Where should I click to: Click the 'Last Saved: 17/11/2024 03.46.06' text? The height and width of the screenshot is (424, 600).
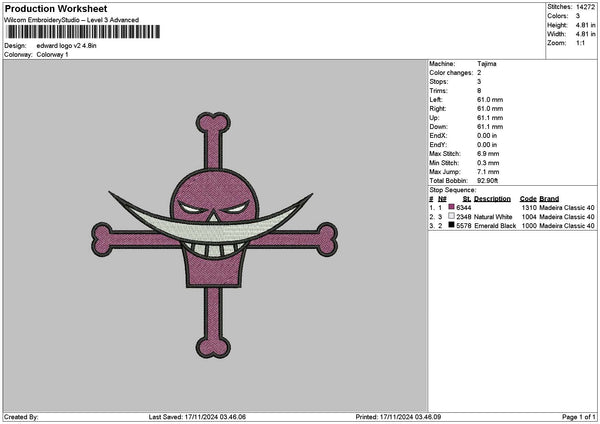197,417
